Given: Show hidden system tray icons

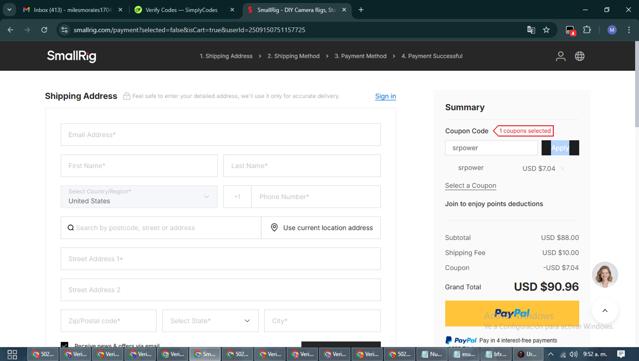Looking at the screenshot, I should coord(551,354).
